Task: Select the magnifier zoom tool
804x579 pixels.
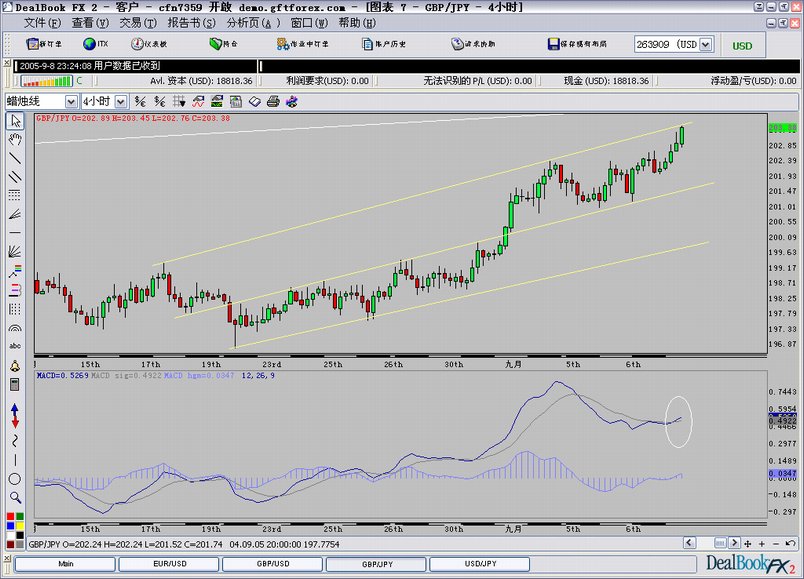Action: pyautogui.click(x=15, y=497)
